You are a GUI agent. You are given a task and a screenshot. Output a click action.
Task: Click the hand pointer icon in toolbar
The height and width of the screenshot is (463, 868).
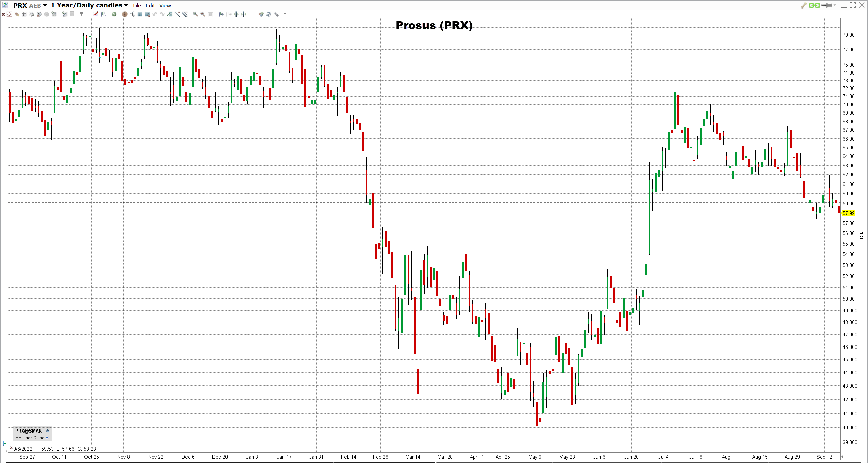[x=17, y=14]
